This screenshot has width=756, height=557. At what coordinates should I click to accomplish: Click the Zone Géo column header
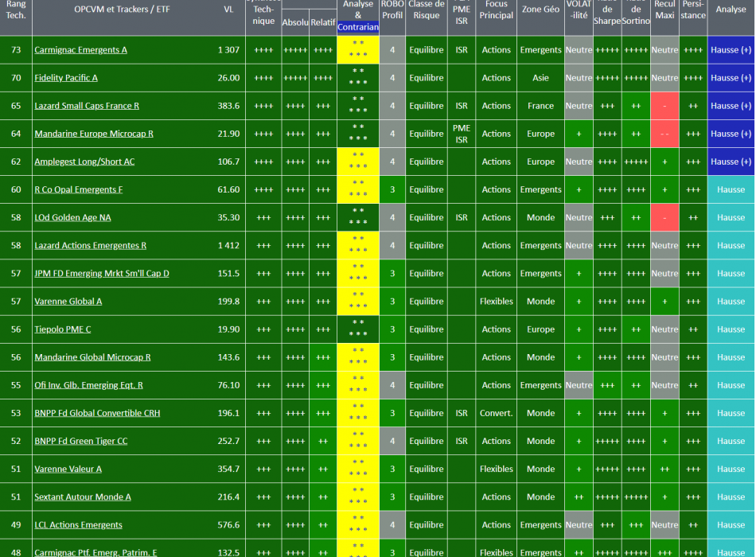[x=540, y=10]
